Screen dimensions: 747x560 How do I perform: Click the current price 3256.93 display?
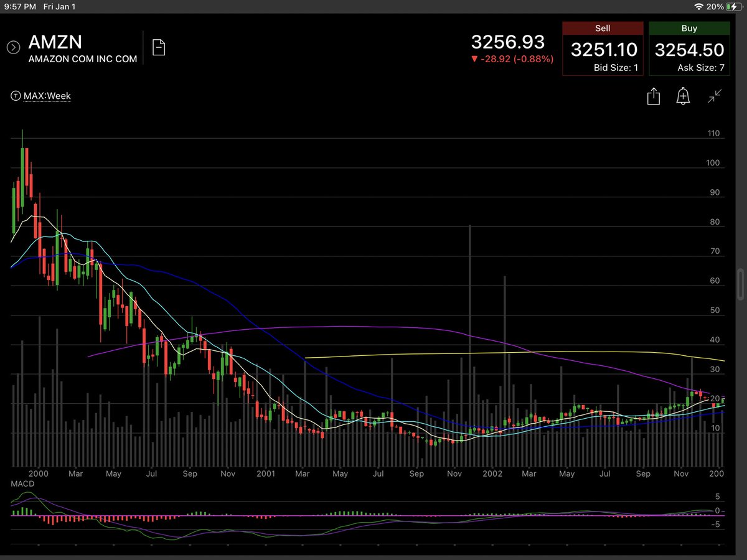tap(508, 43)
